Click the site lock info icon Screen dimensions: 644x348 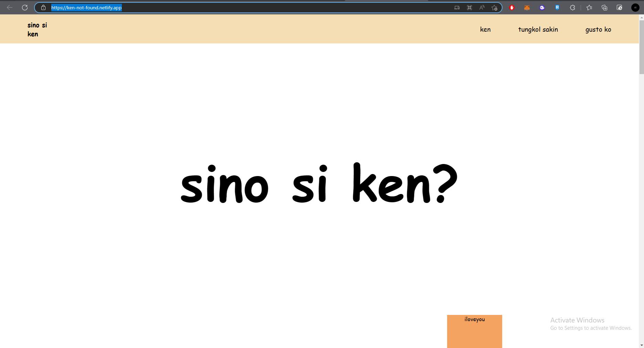(43, 8)
